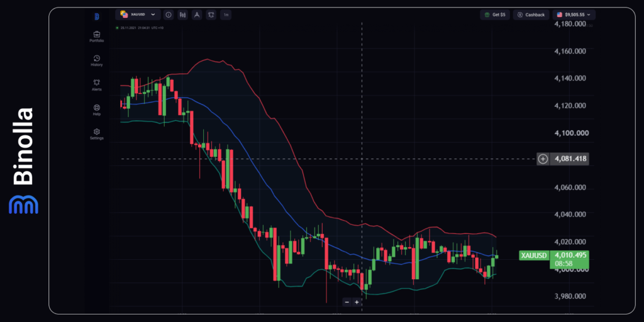Image resolution: width=644 pixels, height=322 pixels.
Task: Expand the XAU/USD asset selector
Action: pos(138,14)
